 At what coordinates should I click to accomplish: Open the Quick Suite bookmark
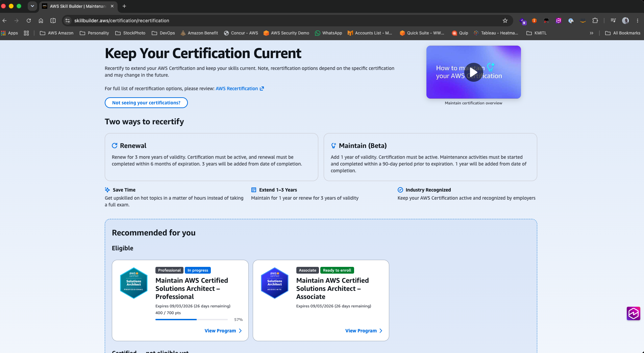[422, 33]
